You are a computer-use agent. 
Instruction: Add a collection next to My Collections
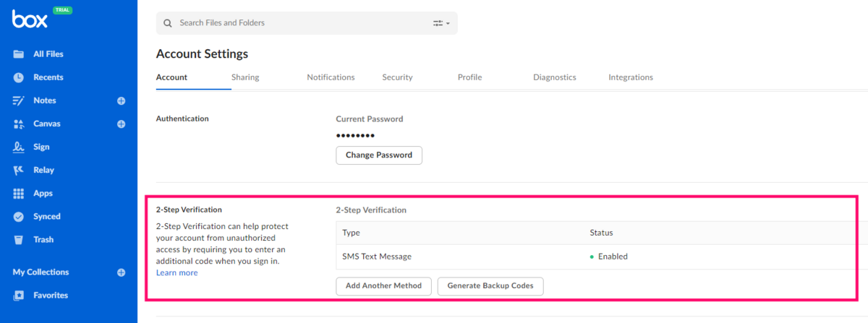pos(122,272)
